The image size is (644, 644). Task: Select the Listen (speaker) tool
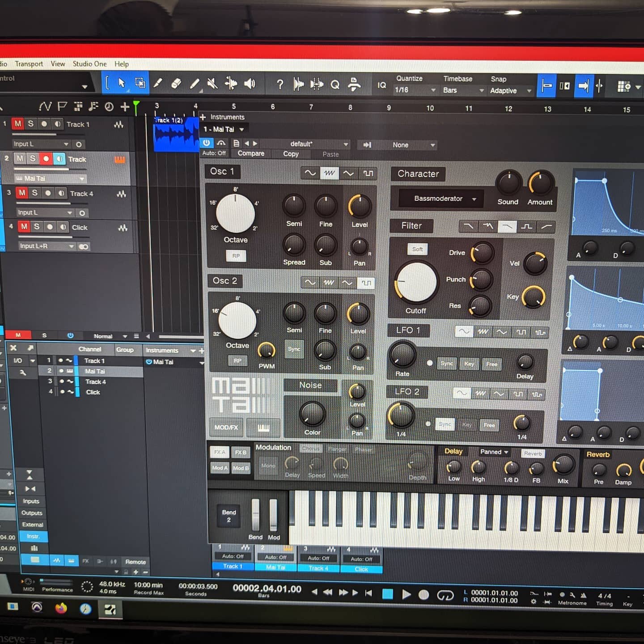coord(250,84)
